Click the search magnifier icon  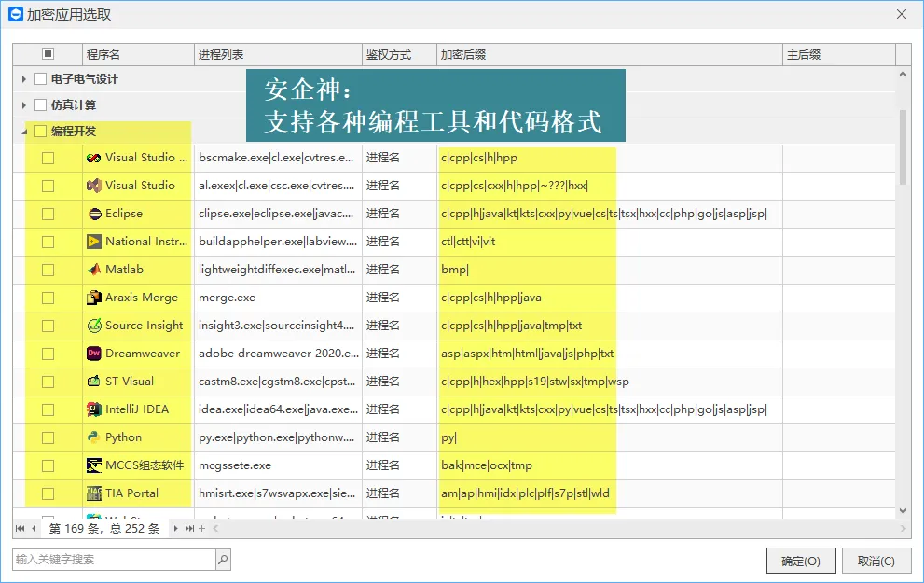pos(223,560)
